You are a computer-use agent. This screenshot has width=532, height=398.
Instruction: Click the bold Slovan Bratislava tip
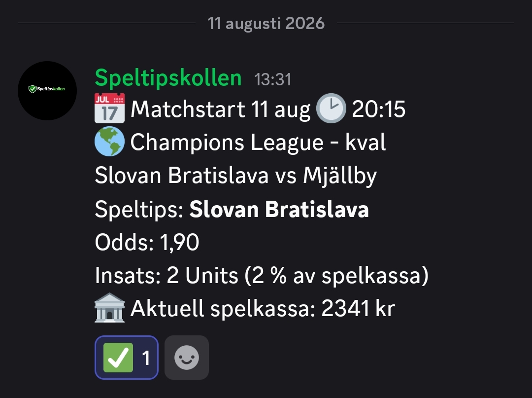[x=279, y=209]
